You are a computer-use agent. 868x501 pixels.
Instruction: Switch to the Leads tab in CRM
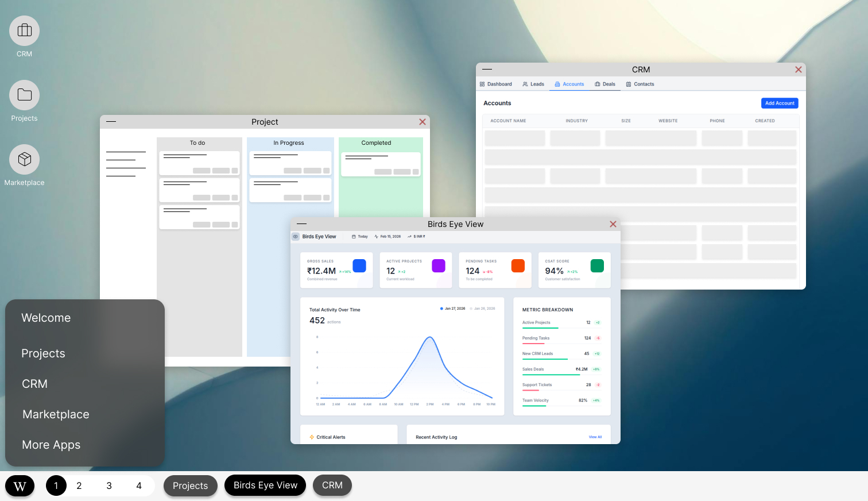tap(533, 84)
